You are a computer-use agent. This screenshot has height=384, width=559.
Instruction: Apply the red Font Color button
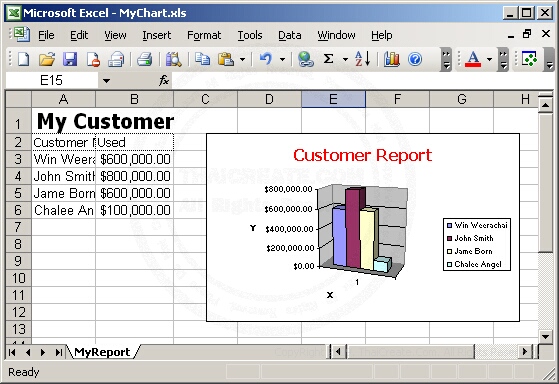click(473, 59)
